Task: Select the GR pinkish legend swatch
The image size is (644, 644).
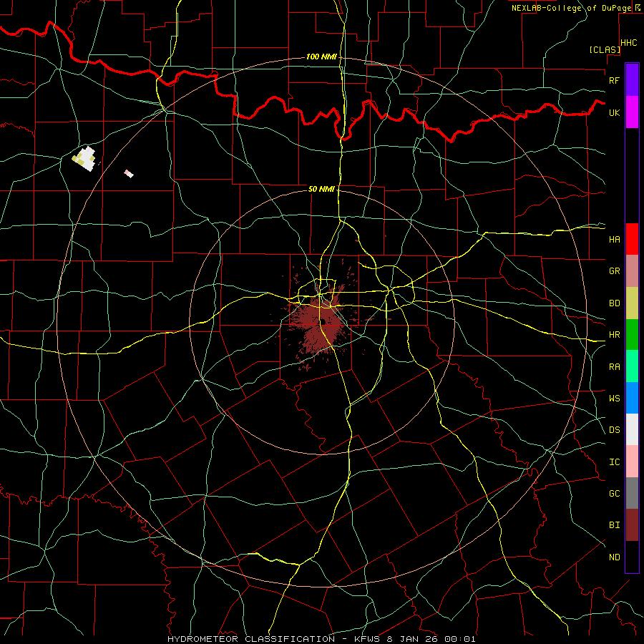Action: click(632, 271)
